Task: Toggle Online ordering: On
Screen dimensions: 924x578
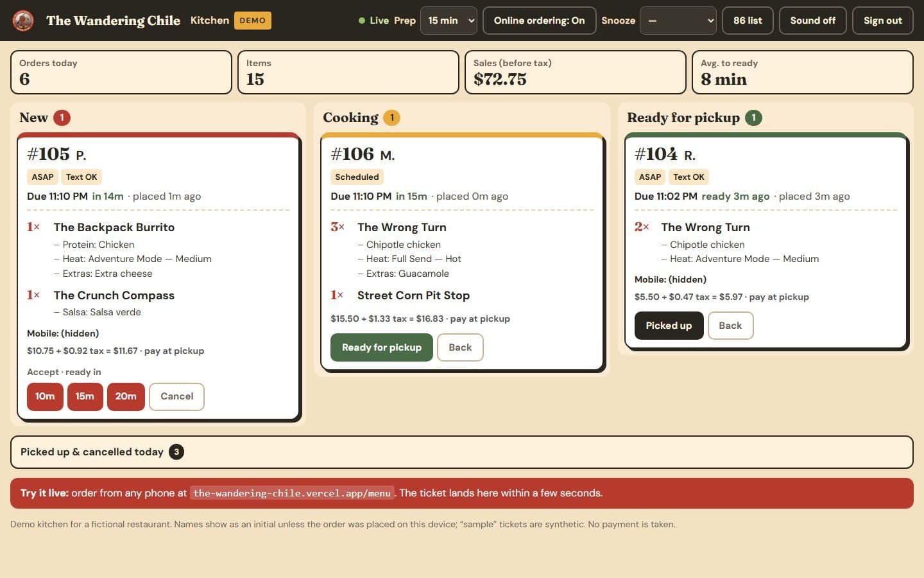Action: click(x=539, y=21)
